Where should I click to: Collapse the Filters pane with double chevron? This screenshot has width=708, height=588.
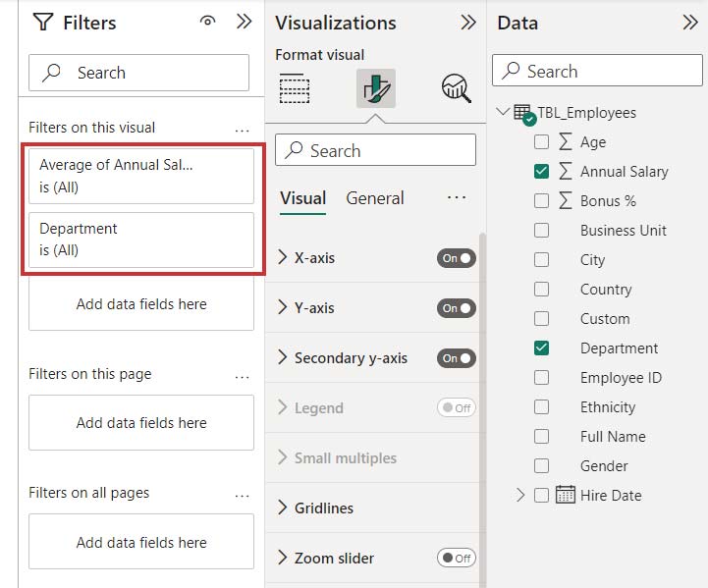tap(244, 22)
